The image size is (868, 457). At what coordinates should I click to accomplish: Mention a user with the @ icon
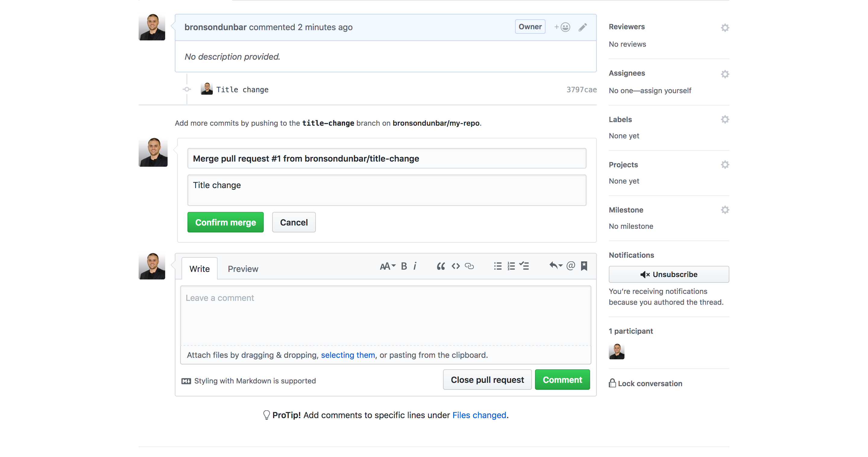click(571, 266)
